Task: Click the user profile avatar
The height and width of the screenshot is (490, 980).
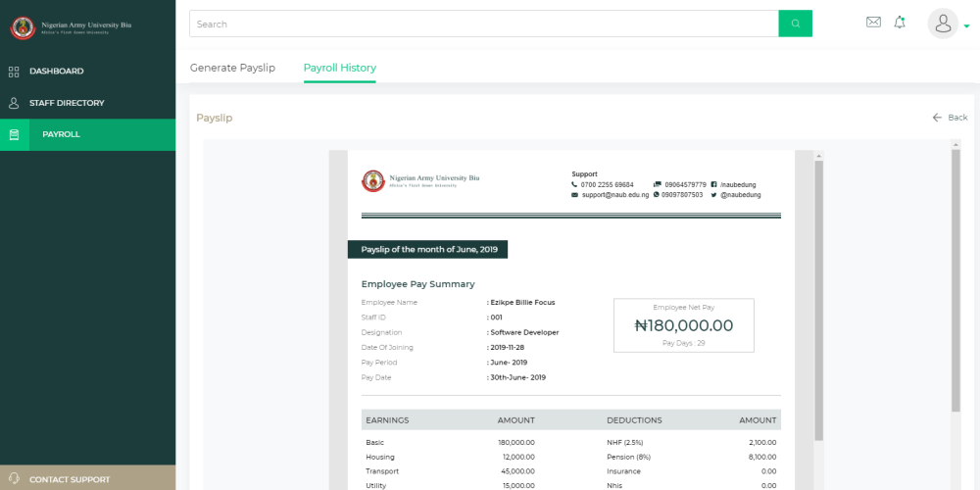Action: click(x=943, y=24)
